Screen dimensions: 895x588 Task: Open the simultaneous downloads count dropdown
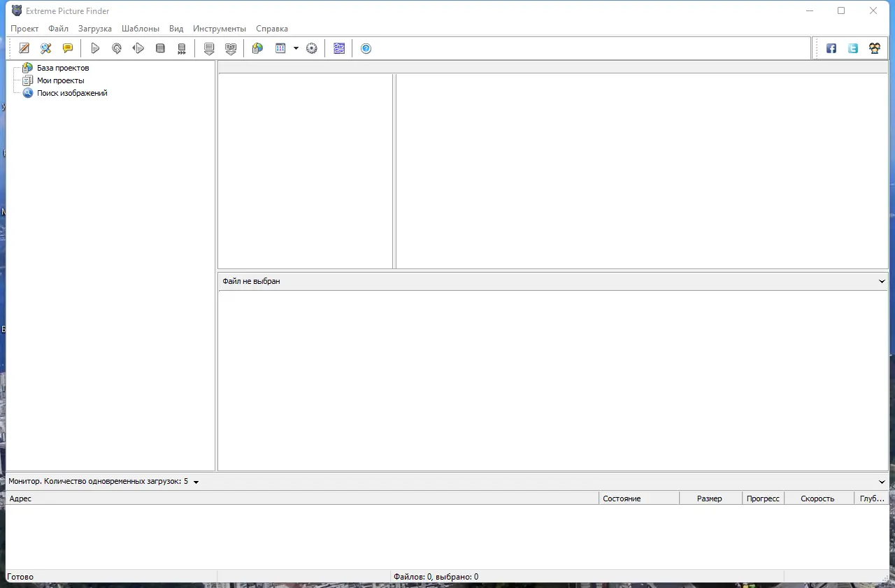(x=196, y=482)
